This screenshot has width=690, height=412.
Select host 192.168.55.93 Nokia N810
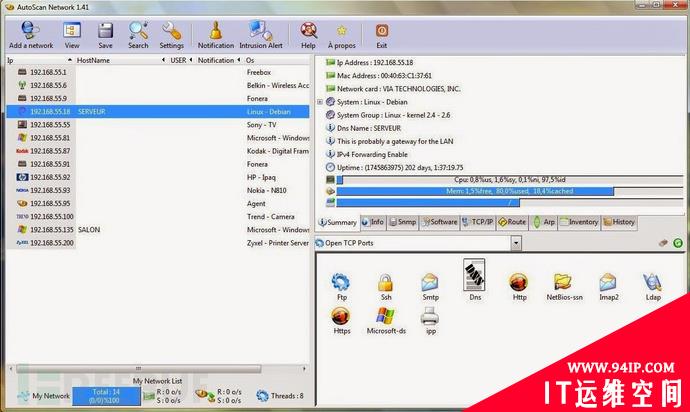tap(158, 190)
